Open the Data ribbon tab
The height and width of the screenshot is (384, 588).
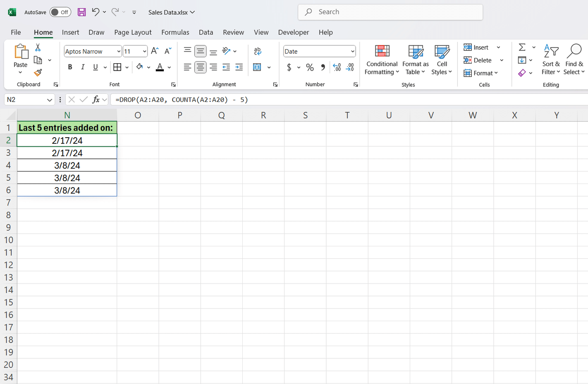[206, 32]
